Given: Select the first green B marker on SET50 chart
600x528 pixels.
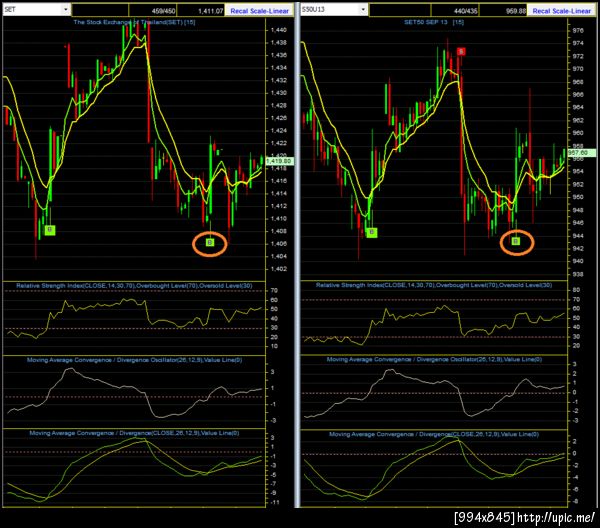Looking at the screenshot, I should pos(372,232).
